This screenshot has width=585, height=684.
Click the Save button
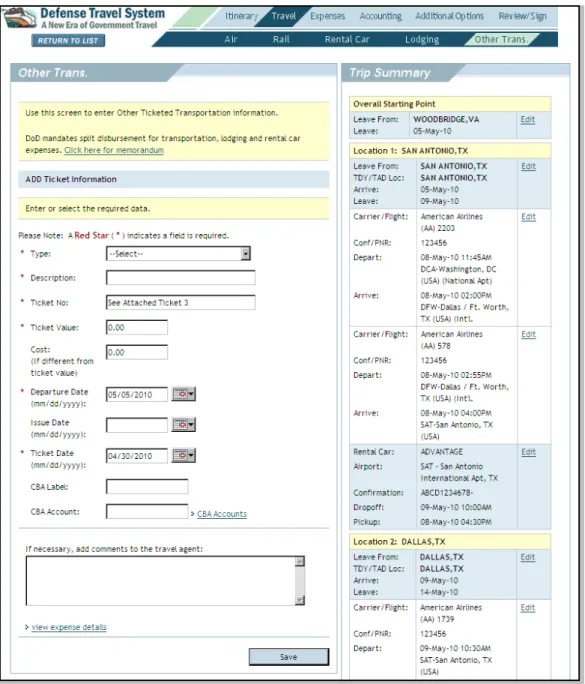tap(289, 657)
